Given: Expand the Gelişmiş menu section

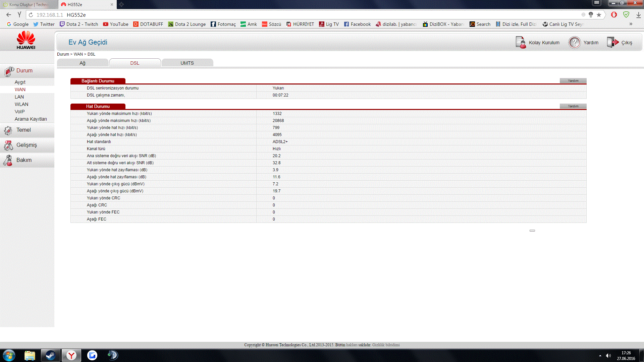Looking at the screenshot, I should pos(26,145).
